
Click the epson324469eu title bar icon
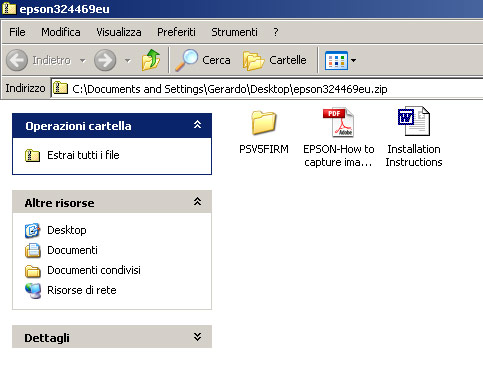click(9, 8)
